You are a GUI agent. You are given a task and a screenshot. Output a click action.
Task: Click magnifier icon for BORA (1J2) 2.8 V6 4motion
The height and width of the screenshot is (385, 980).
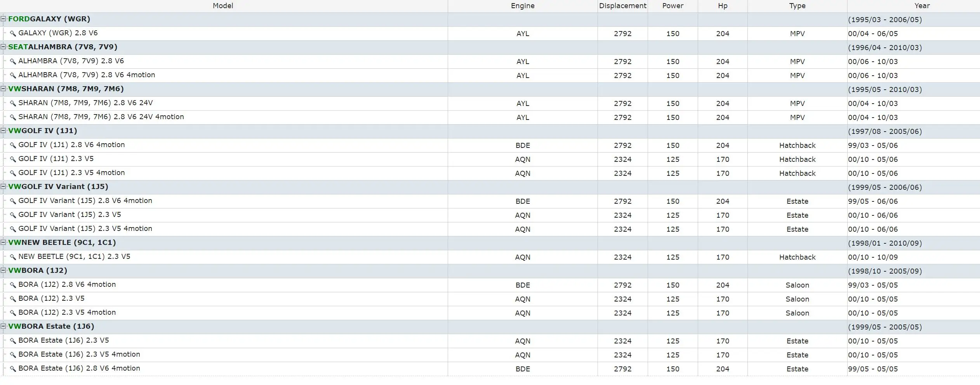click(x=13, y=285)
